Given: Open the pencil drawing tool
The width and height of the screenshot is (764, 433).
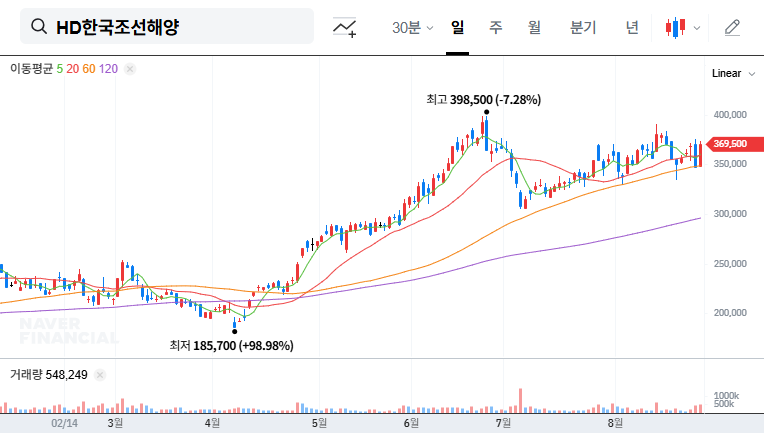Looking at the screenshot, I should (732, 27).
